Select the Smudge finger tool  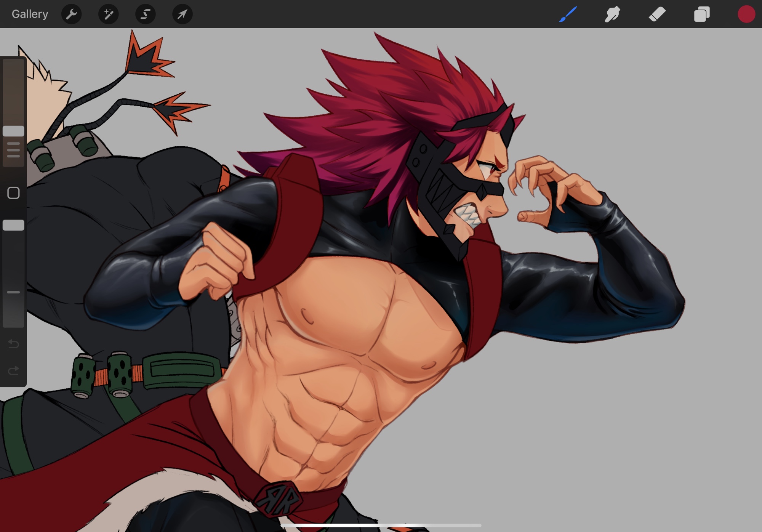pyautogui.click(x=612, y=14)
